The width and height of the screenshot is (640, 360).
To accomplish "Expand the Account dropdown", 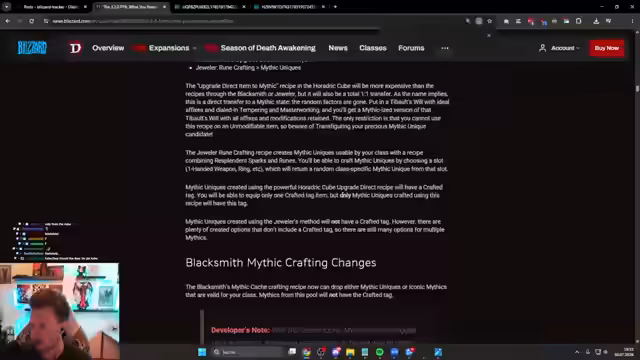I will click(564, 48).
